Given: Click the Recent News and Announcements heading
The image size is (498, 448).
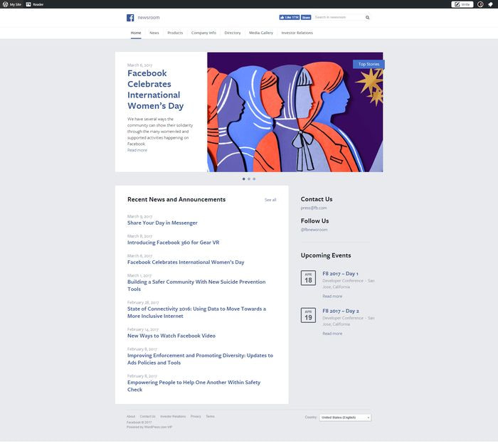Looking at the screenshot, I should 176,200.
